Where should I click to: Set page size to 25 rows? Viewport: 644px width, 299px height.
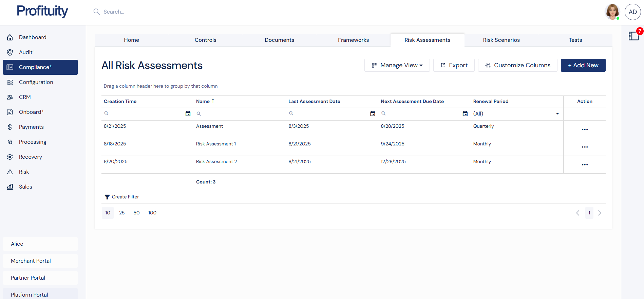[122, 213]
